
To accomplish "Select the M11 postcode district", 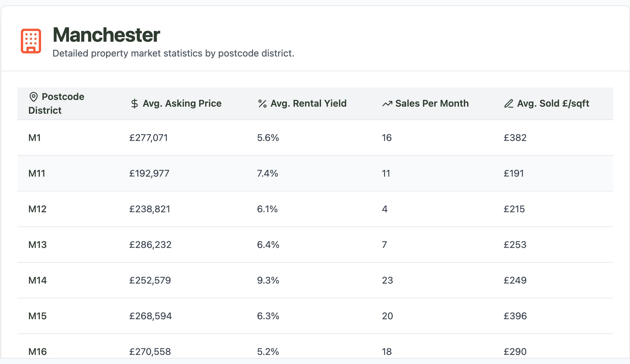I will [x=37, y=174].
